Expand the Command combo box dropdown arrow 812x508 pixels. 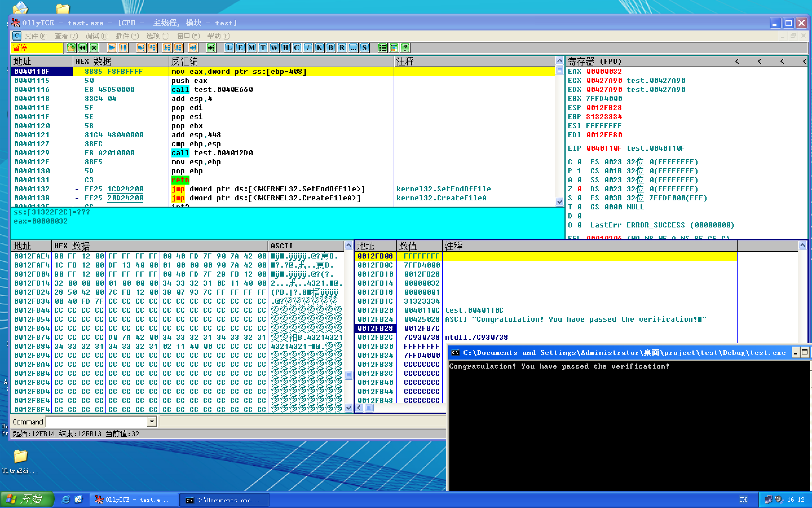click(x=152, y=421)
